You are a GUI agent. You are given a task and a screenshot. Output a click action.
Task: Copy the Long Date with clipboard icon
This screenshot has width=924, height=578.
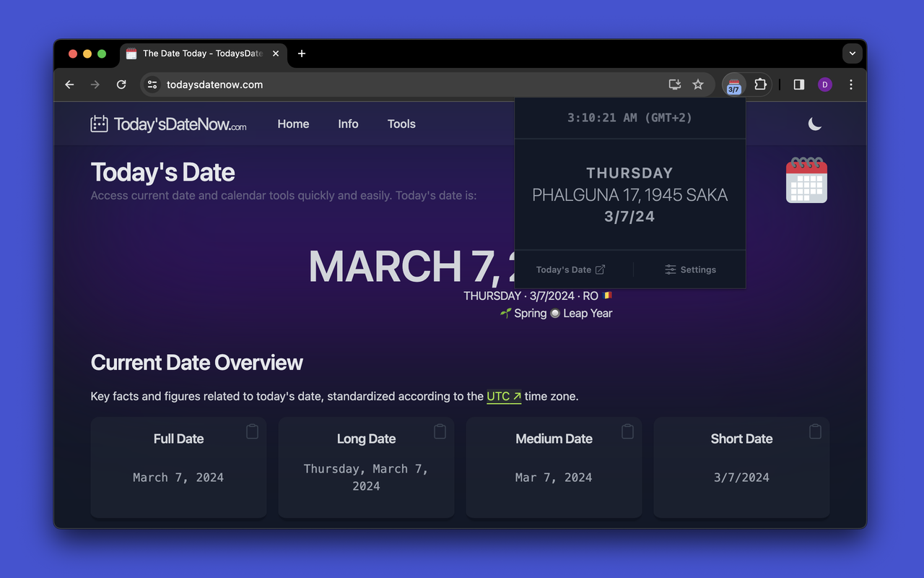click(440, 431)
